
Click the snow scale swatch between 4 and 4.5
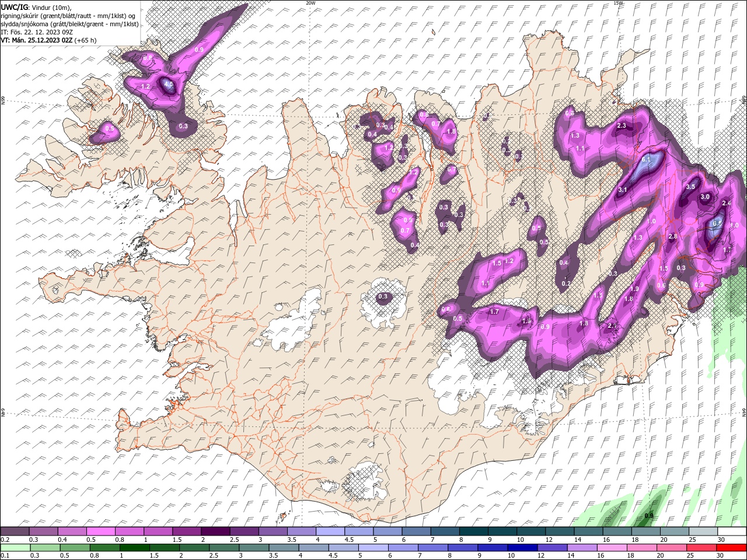point(330,531)
